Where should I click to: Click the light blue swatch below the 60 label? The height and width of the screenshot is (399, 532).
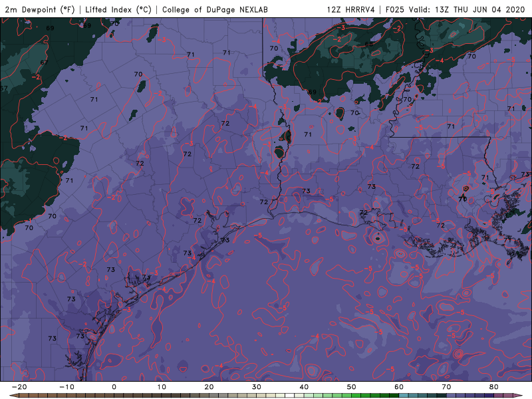coord(404,396)
